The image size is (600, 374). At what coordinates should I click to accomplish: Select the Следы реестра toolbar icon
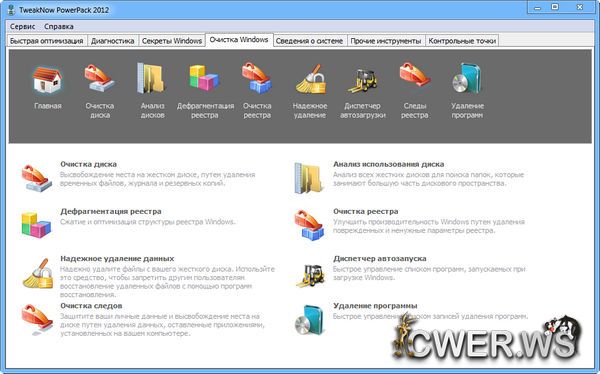coord(414,75)
